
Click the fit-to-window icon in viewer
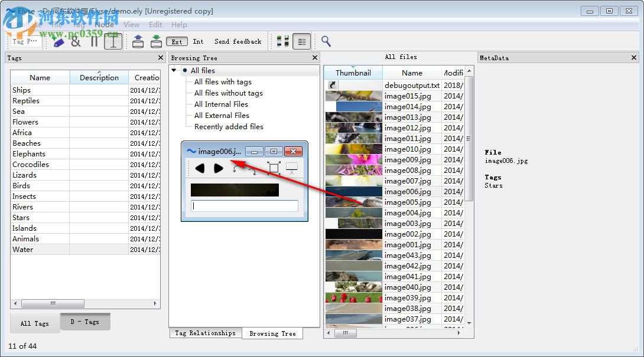[273, 168]
